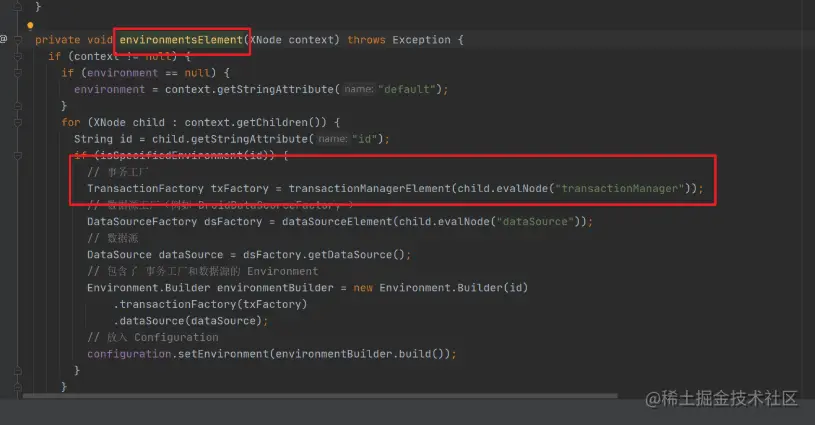The height and width of the screenshot is (425, 815).
Task: Click the '// 放入 Configuration' comment
Action: [x=153, y=338]
